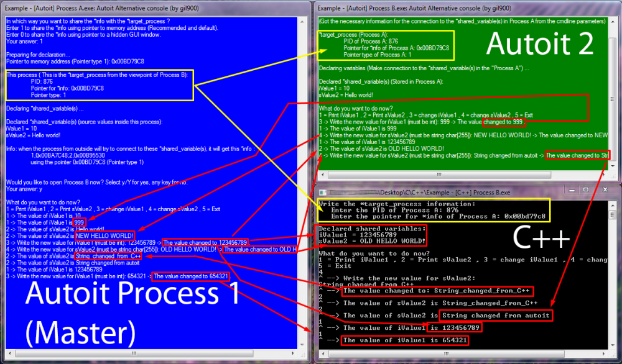This screenshot has height=364, width=622.
Task: Click 'sValue2 = Hello world!' in Process A
Action: (x=34, y=135)
